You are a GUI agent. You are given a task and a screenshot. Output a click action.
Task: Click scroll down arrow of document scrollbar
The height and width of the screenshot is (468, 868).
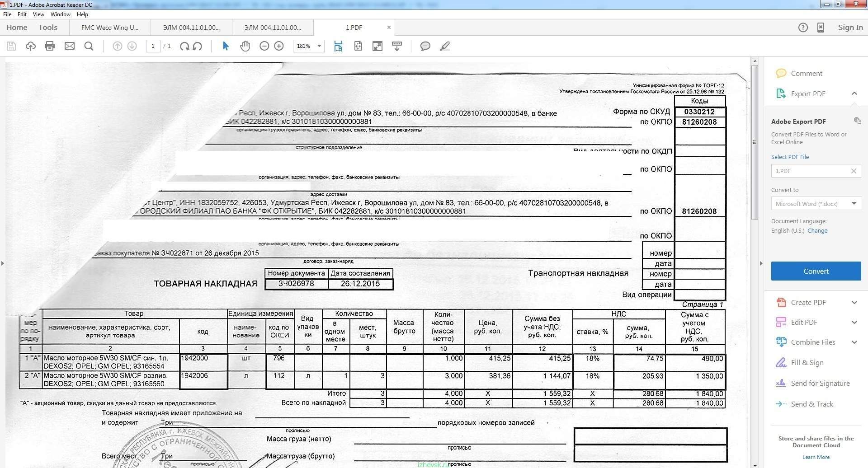click(x=755, y=465)
